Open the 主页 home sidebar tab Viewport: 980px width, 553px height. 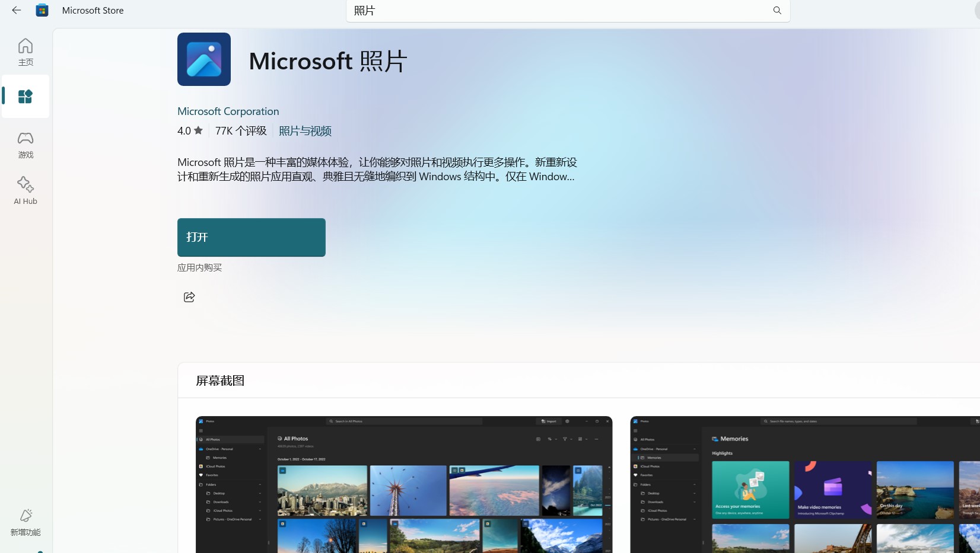[x=26, y=52]
